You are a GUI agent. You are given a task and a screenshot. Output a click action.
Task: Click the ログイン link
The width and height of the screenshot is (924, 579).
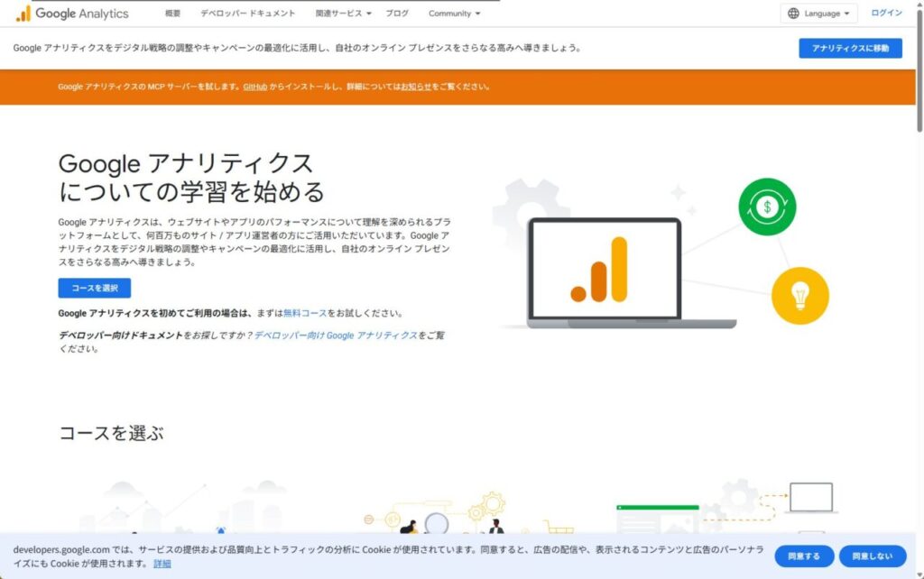tap(886, 14)
